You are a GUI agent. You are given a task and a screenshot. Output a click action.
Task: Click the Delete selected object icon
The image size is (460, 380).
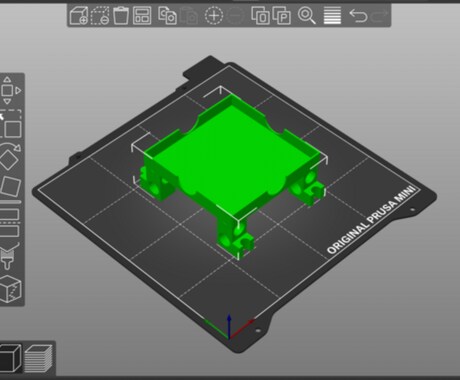point(100,16)
